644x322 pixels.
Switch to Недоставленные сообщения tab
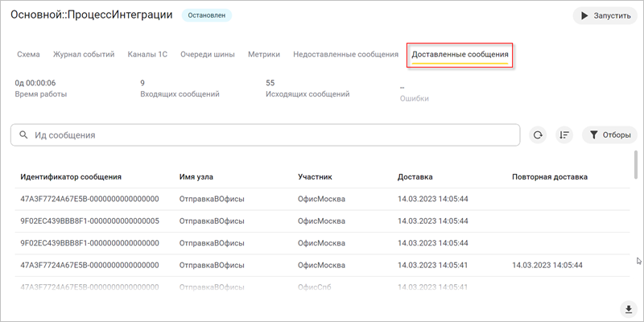pyautogui.click(x=345, y=55)
